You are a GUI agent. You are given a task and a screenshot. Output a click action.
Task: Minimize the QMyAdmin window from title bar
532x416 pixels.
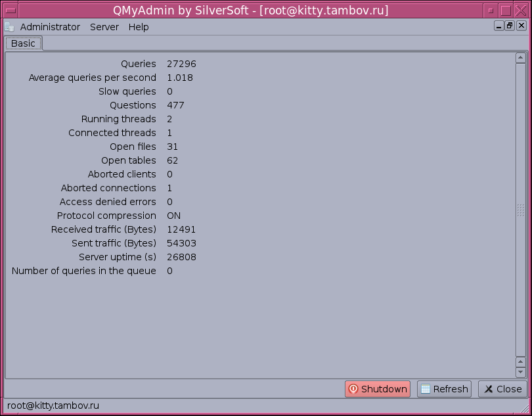491,11
